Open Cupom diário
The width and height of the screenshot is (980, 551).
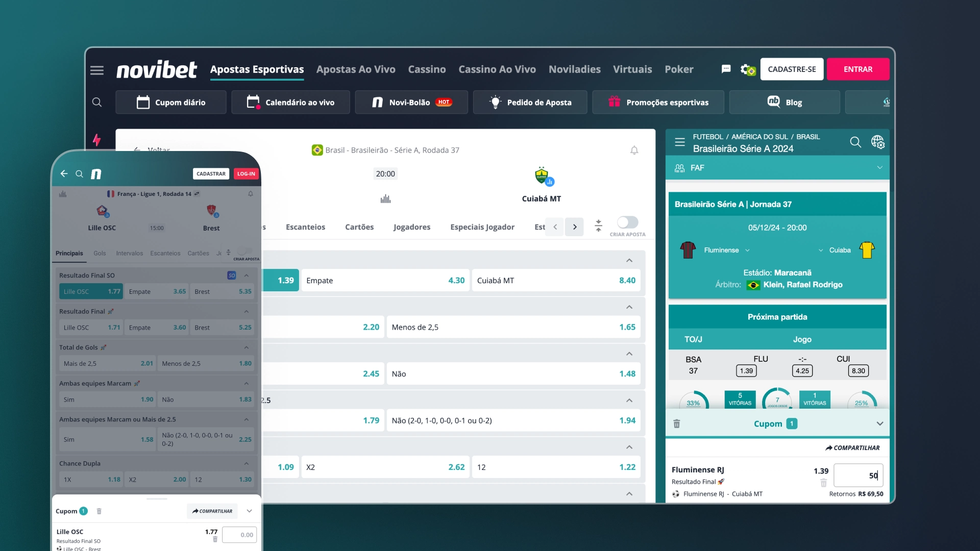[x=171, y=102]
